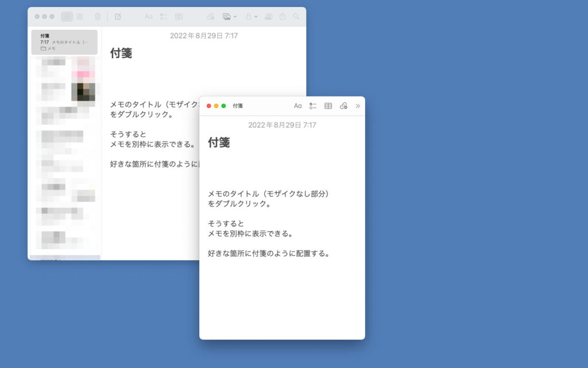Insert a checklist using the checklist icon

pos(165,16)
